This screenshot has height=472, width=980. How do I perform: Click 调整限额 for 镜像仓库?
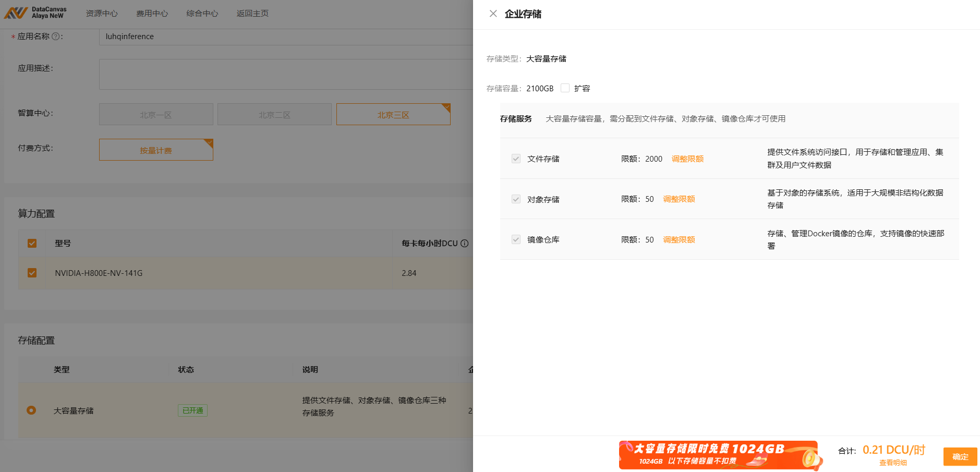click(x=679, y=240)
